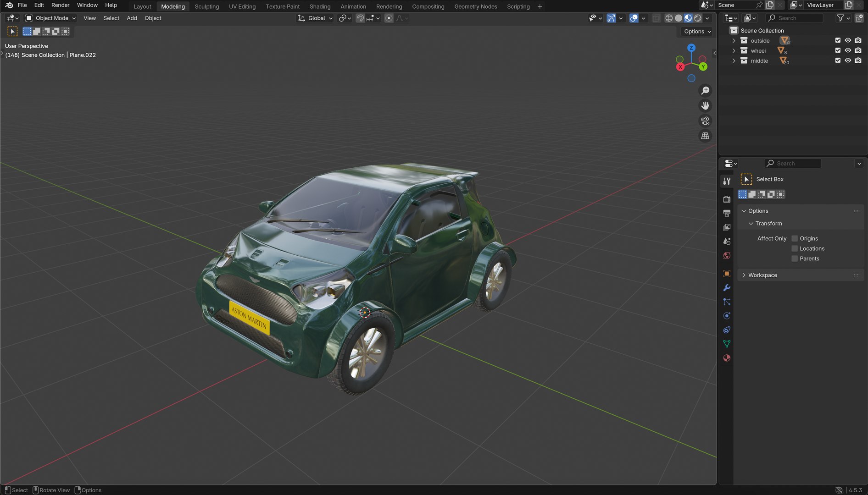The height and width of the screenshot is (495, 868).
Task: Open the Physics properties tab
Action: 727,316
